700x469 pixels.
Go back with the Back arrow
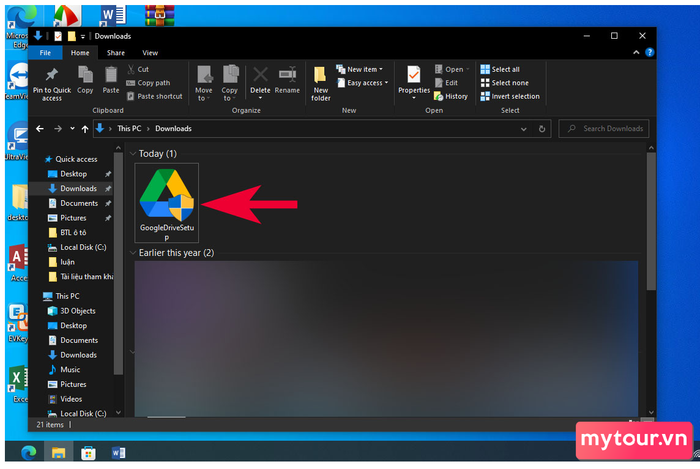[x=40, y=129]
